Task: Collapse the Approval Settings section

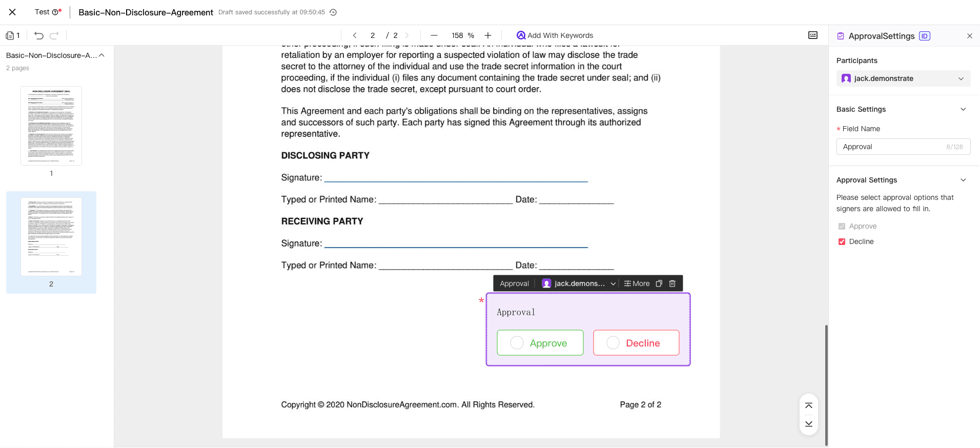Action: click(x=963, y=180)
